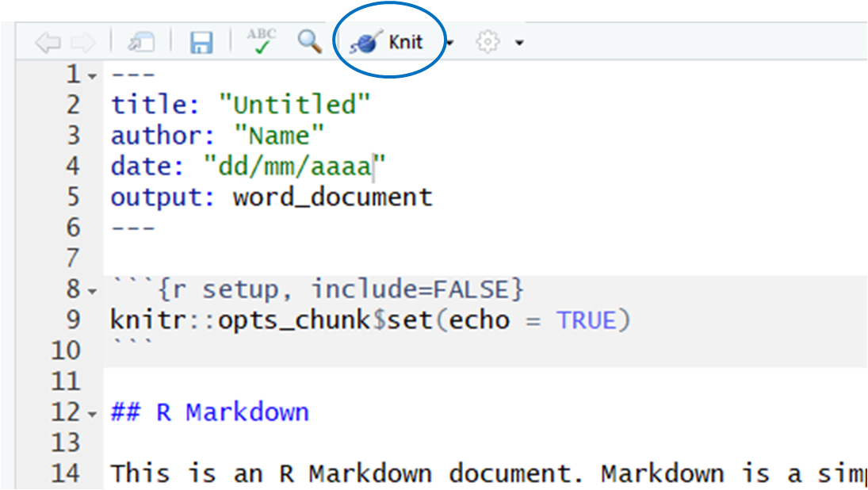Collapse the YAML header at line 1

click(x=93, y=77)
